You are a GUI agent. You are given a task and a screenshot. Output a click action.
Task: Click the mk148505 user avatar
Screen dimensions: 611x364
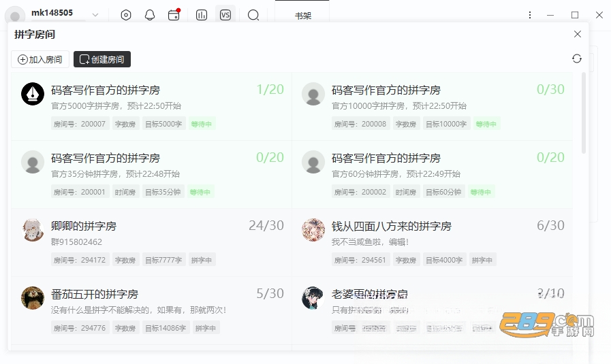[x=15, y=16]
